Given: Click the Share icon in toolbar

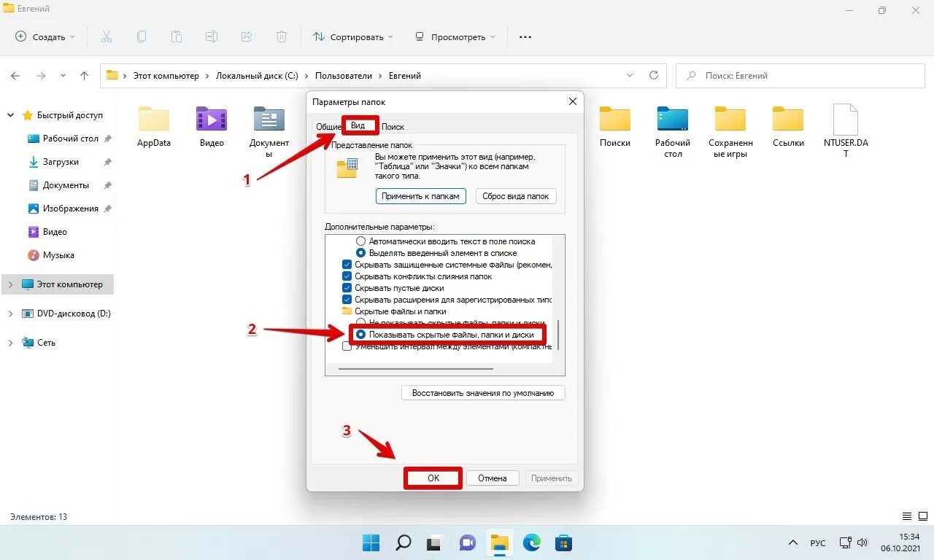Looking at the screenshot, I should coord(247,36).
